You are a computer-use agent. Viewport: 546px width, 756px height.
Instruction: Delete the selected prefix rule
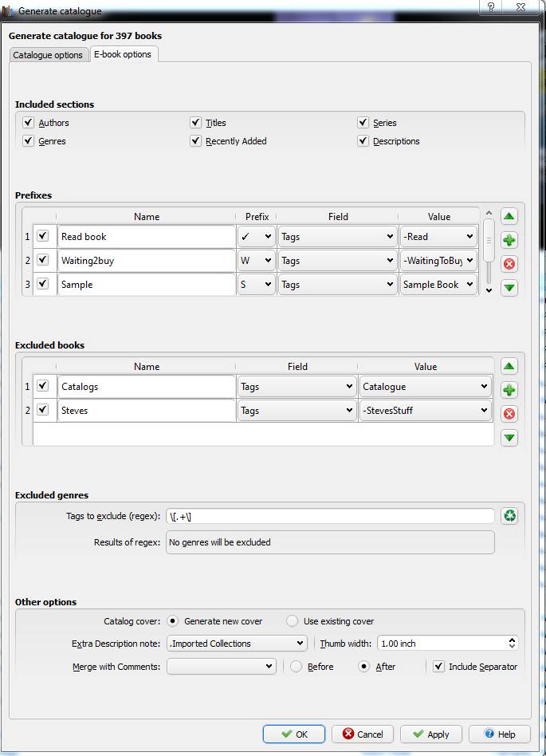pyautogui.click(x=509, y=264)
